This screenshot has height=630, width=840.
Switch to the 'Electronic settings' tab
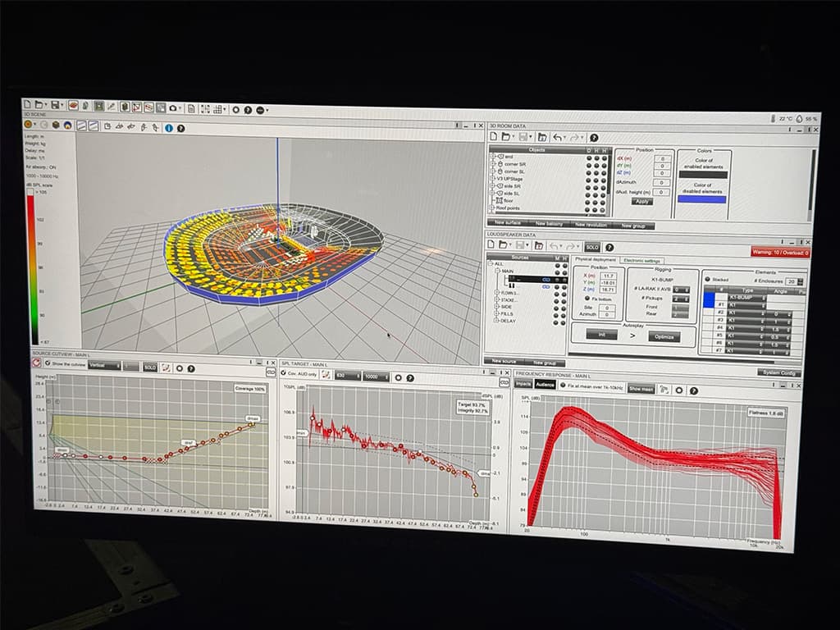coord(641,261)
